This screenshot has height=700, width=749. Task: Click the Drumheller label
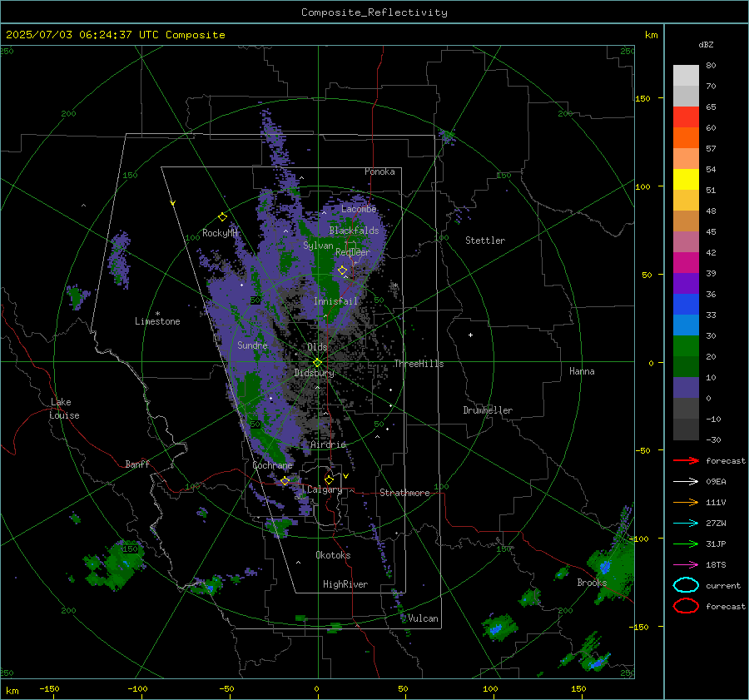coord(488,410)
